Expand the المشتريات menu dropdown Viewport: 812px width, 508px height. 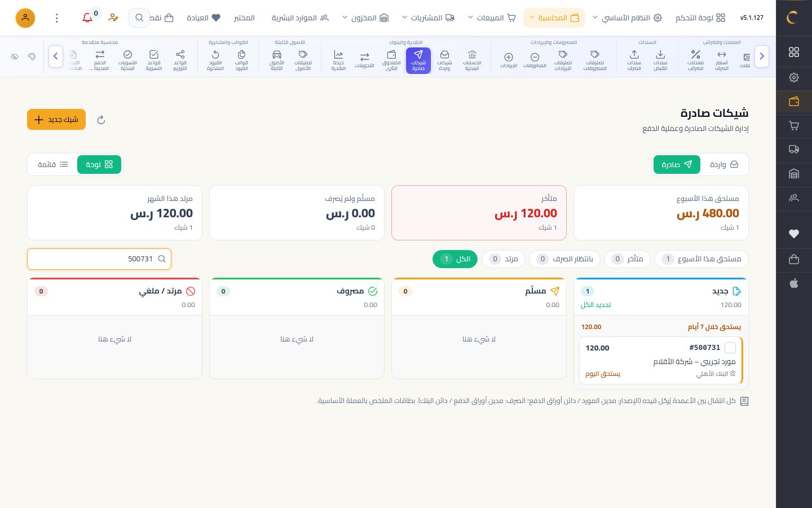(x=428, y=18)
